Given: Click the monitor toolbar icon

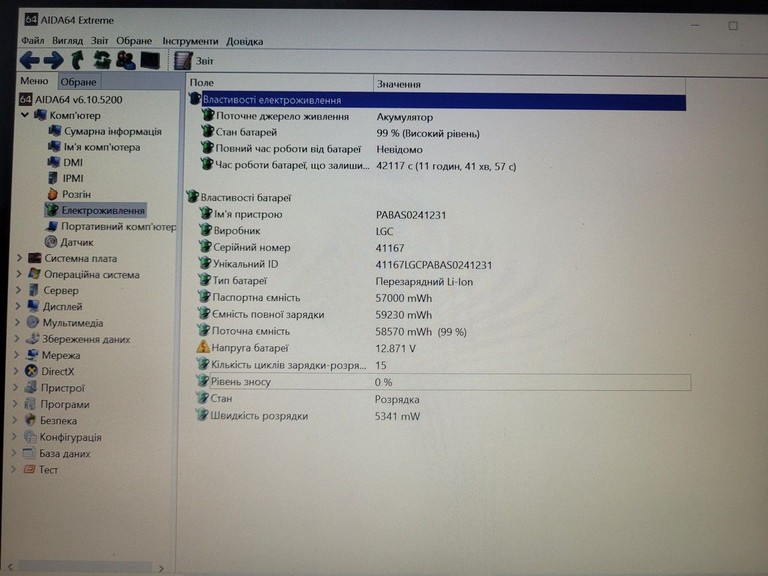Looking at the screenshot, I should 150,60.
